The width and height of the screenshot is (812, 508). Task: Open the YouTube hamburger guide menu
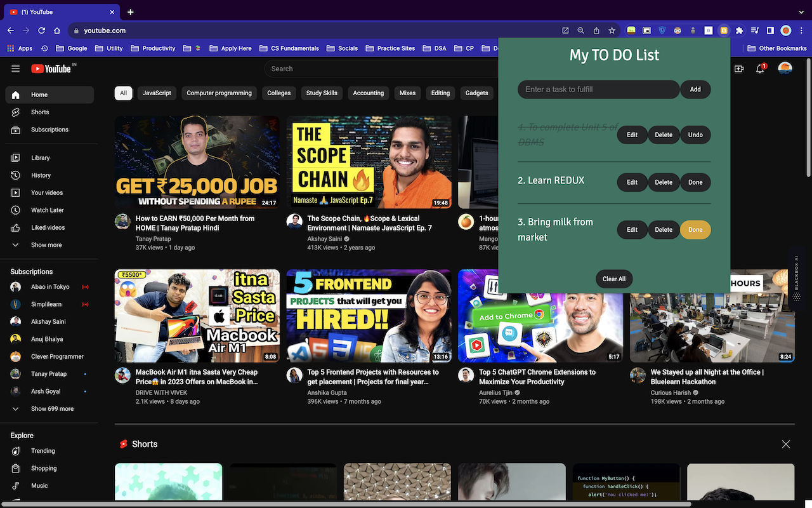16,69
